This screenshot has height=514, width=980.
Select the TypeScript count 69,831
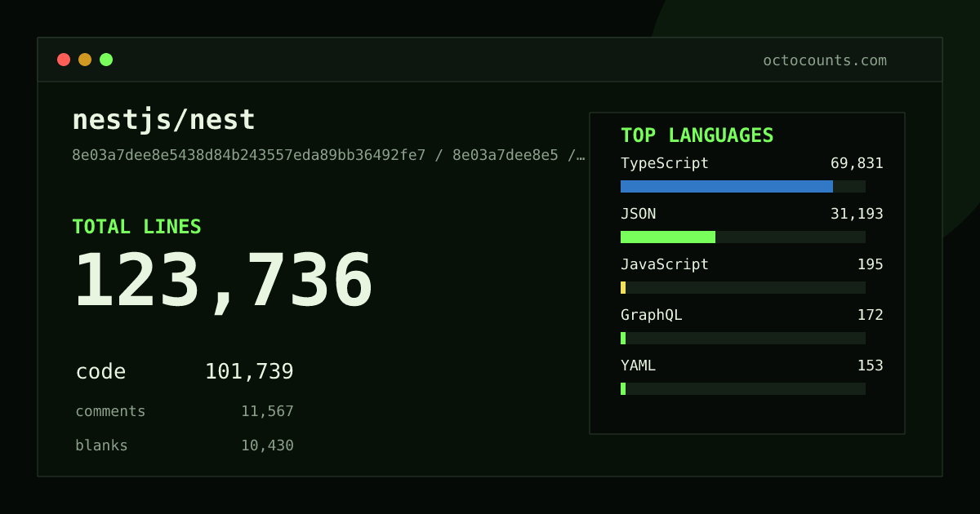[x=857, y=163]
